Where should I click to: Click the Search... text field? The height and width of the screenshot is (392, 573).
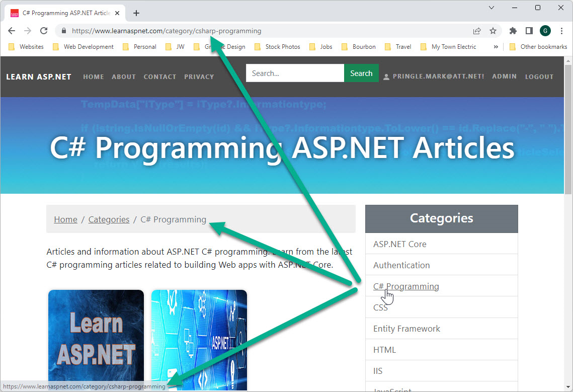(295, 73)
